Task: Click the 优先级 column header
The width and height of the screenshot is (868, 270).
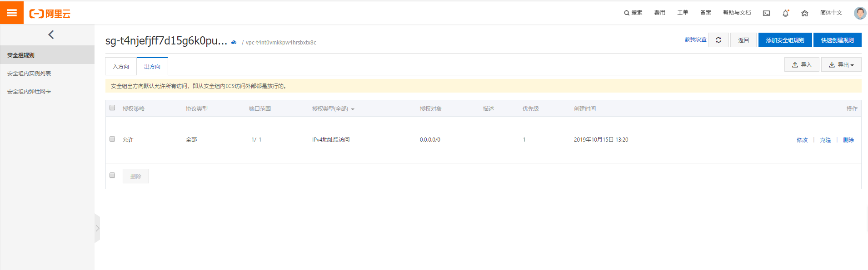Action: click(531, 109)
